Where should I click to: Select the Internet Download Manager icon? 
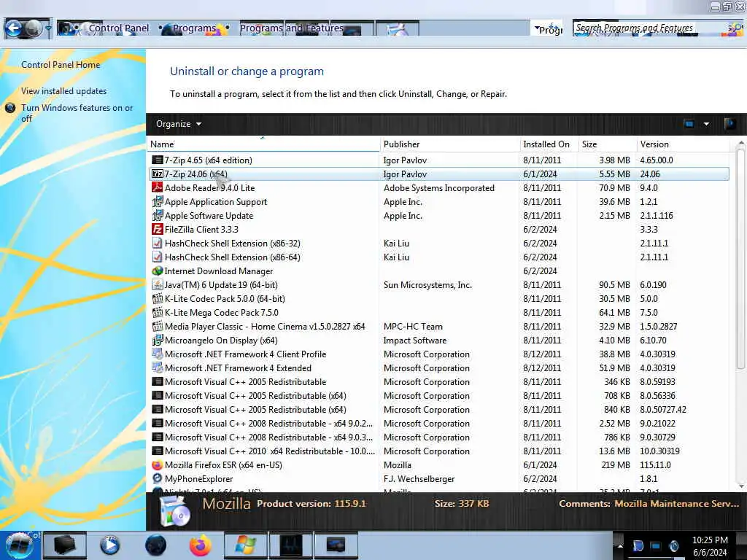tap(157, 271)
